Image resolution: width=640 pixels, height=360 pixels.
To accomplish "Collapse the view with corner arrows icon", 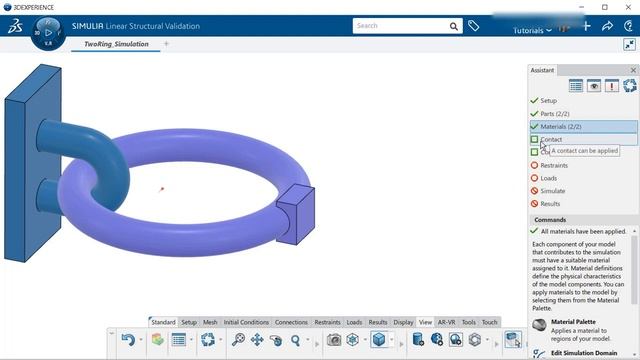I will (629, 44).
